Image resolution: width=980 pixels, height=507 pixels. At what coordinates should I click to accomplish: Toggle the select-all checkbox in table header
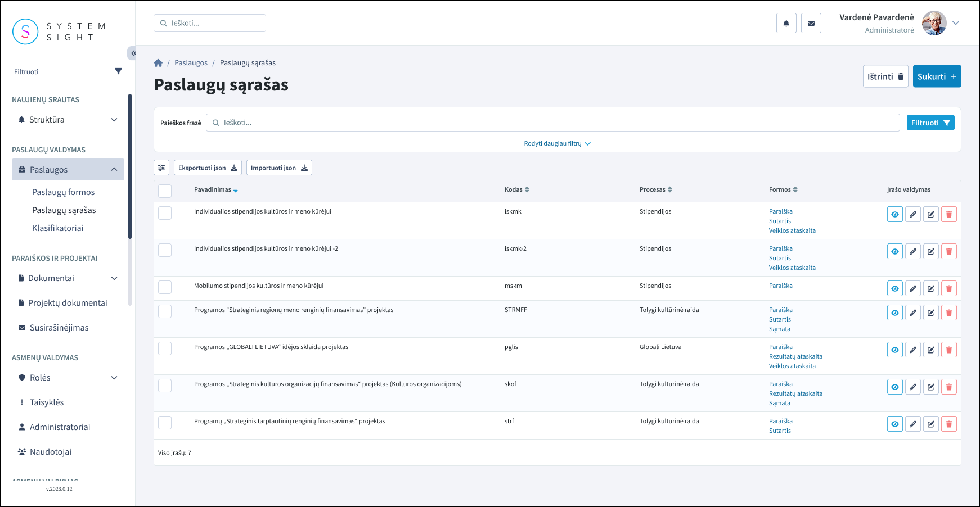(x=165, y=191)
